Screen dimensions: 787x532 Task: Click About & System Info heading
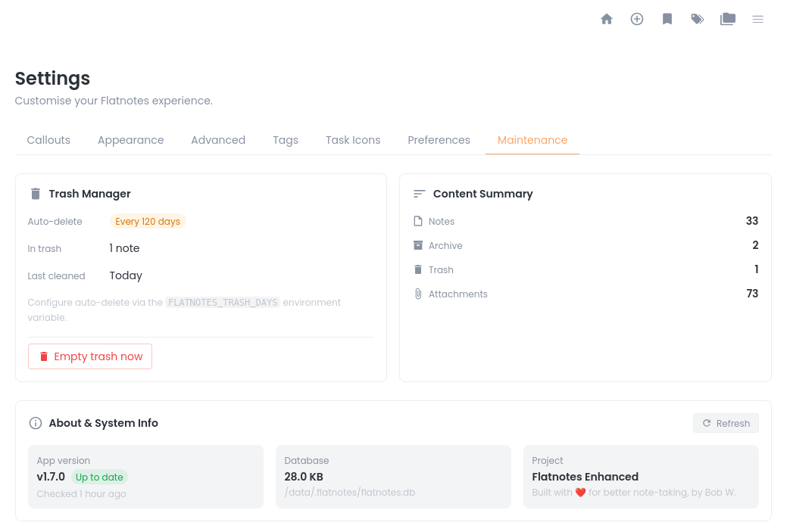pos(104,423)
